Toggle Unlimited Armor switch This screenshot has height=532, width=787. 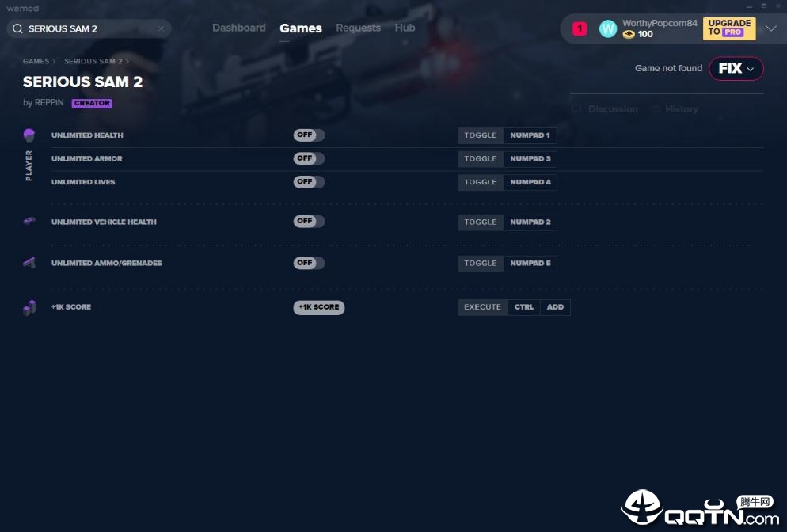tap(309, 158)
